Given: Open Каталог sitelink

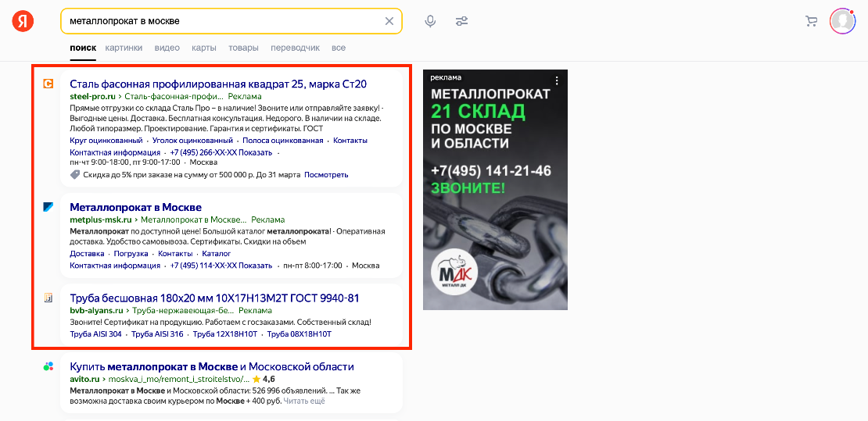Looking at the screenshot, I should (x=217, y=254).
